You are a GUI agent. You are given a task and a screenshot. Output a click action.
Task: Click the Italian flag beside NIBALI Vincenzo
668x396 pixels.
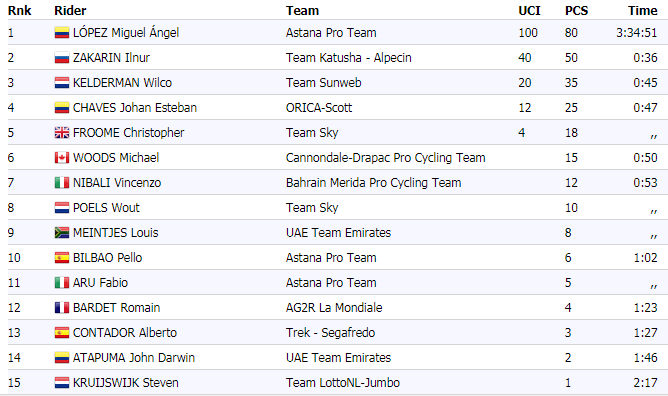[x=62, y=183]
